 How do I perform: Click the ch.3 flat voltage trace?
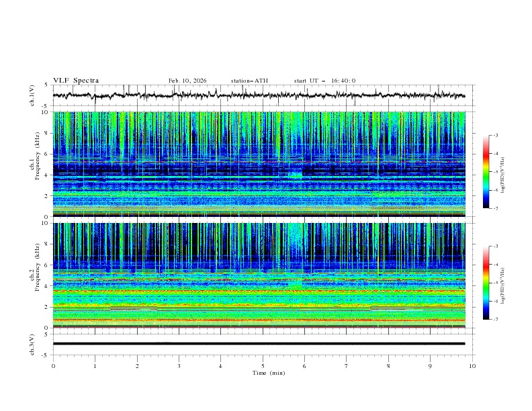[x=259, y=344]
